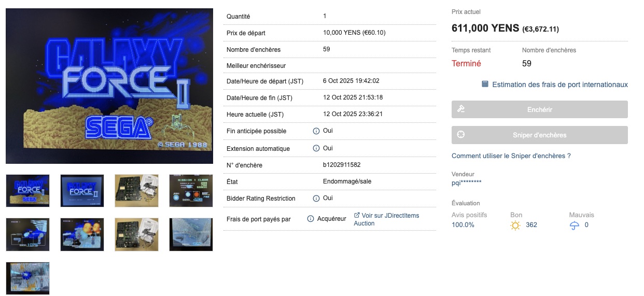
Task: Open Estimation des frais de port internationaux
Action: coord(559,84)
